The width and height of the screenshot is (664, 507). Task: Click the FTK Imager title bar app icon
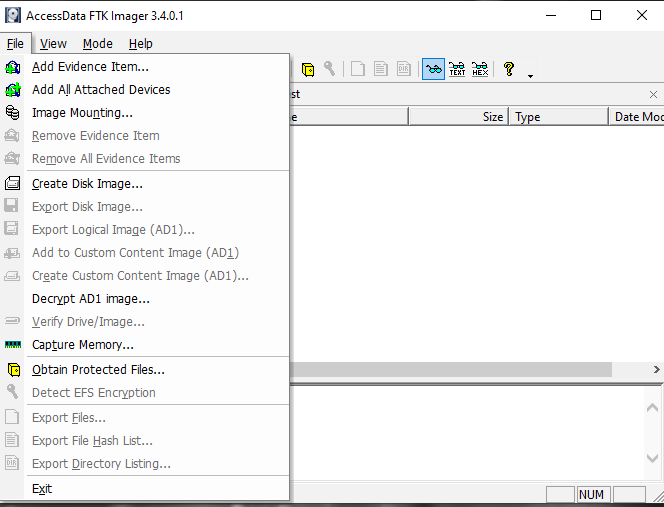click(13, 16)
